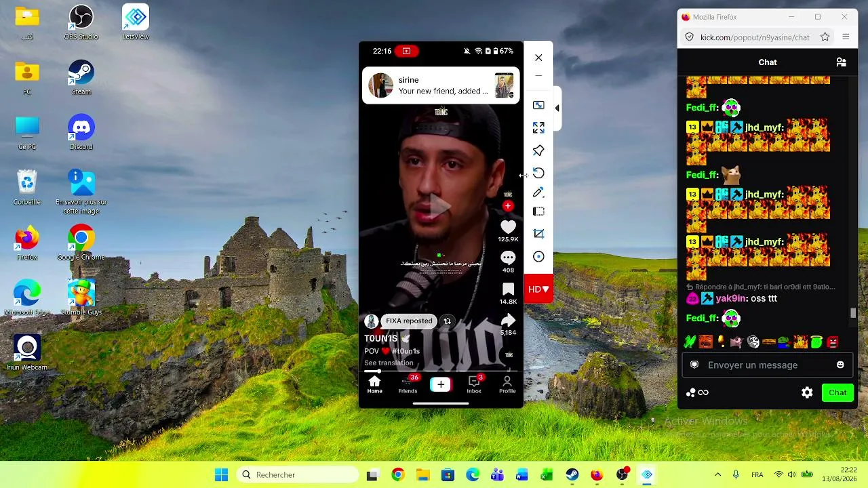Image resolution: width=868 pixels, height=488 pixels.
Task: Click Envoyer un message input field
Action: click(768, 365)
